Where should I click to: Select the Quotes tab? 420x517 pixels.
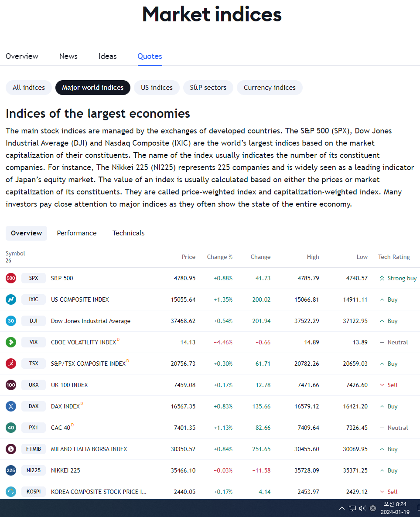pyautogui.click(x=150, y=56)
